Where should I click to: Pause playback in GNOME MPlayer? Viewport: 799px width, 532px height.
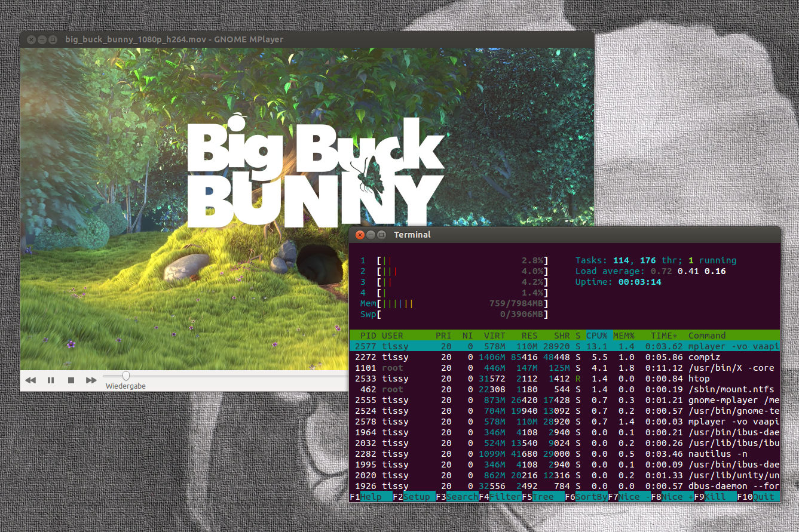51,380
